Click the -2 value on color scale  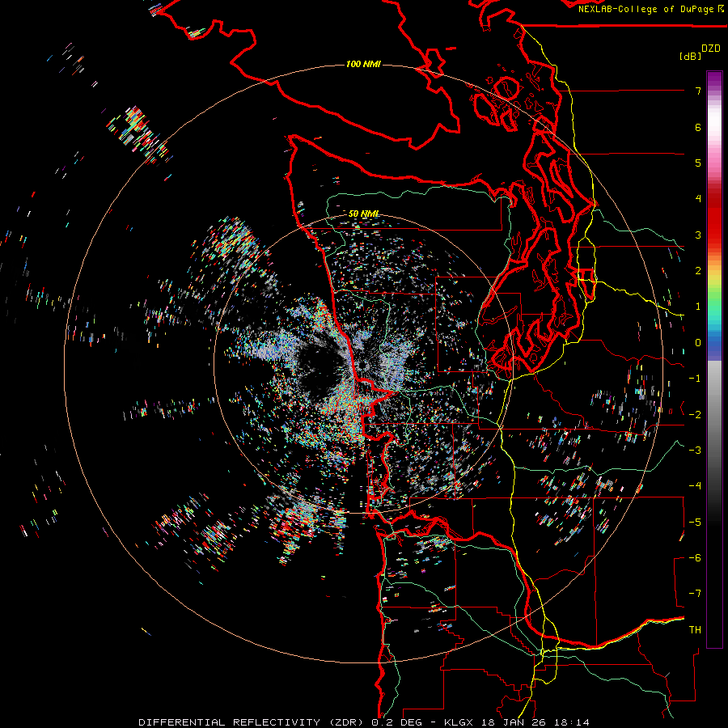pos(695,414)
